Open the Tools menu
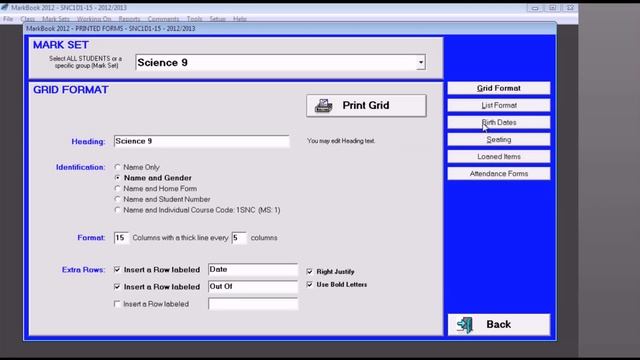640x360 pixels. (194, 19)
